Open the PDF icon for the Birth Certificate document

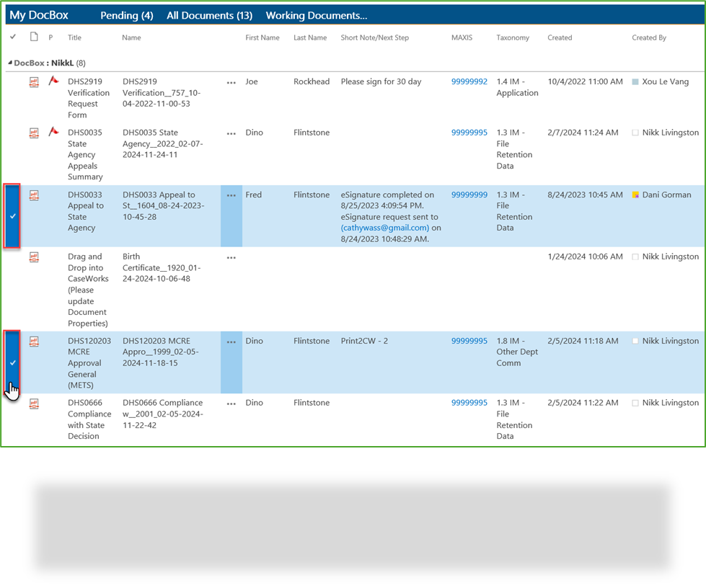tap(33, 257)
